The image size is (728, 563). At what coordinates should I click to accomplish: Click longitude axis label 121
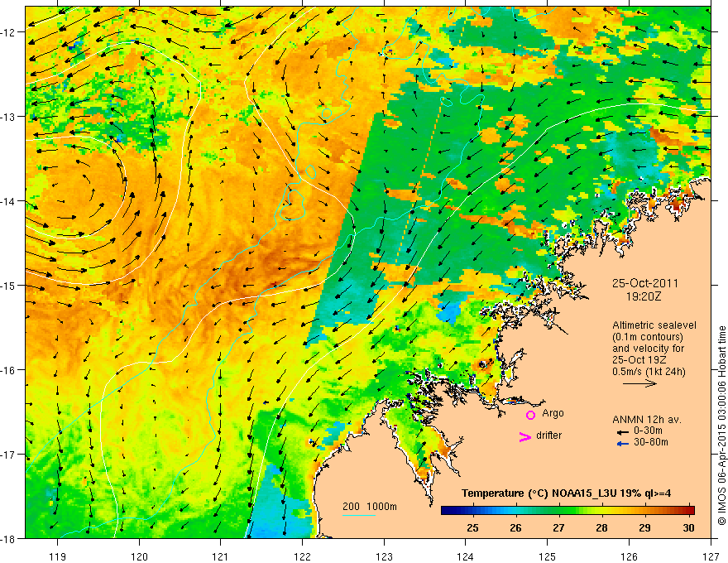[221, 556]
